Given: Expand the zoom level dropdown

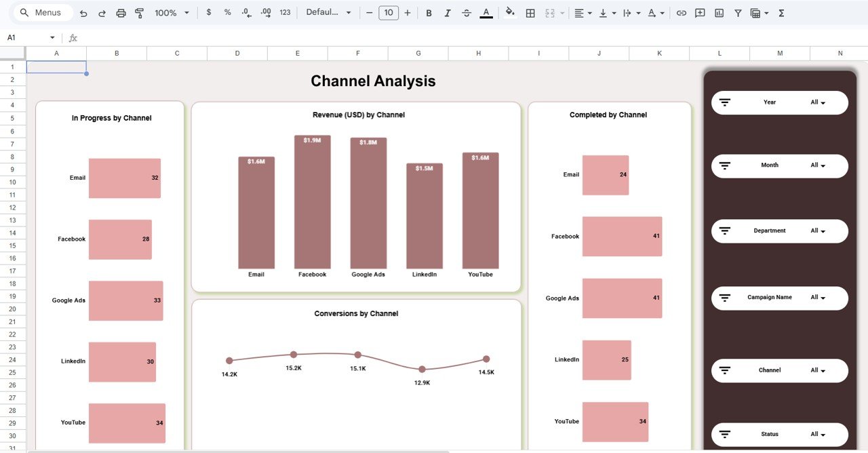Looking at the screenshot, I should 172,12.
